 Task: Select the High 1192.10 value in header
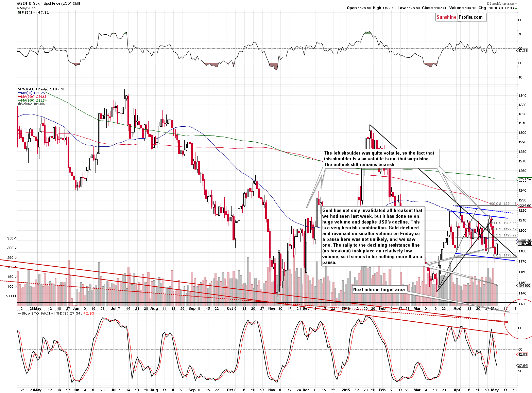(384, 8)
